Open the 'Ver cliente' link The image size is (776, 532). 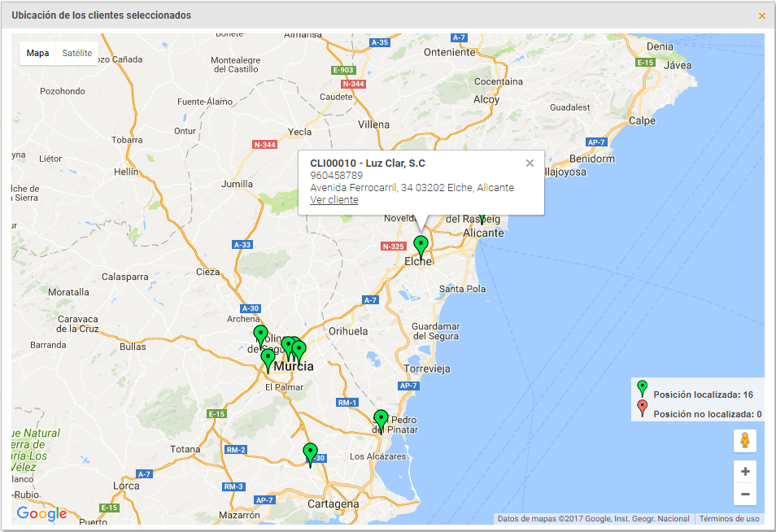coord(334,200)
